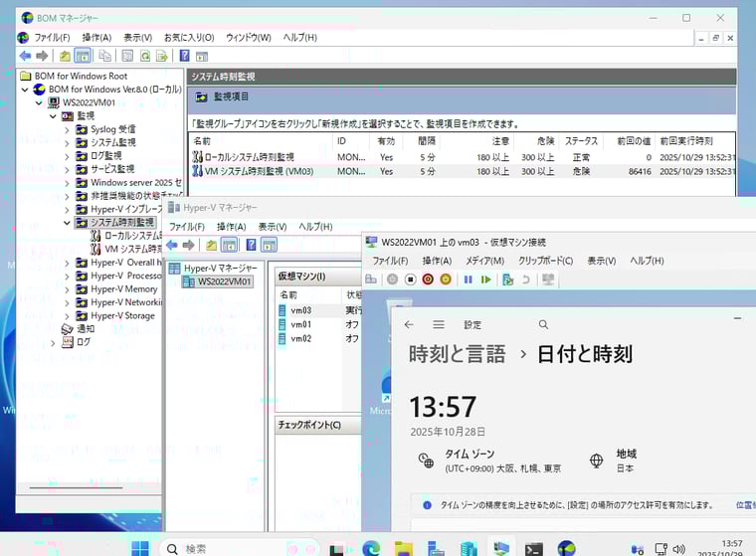
Task: Collapse 監視 tree node
Action: click(x=53, y=116)
